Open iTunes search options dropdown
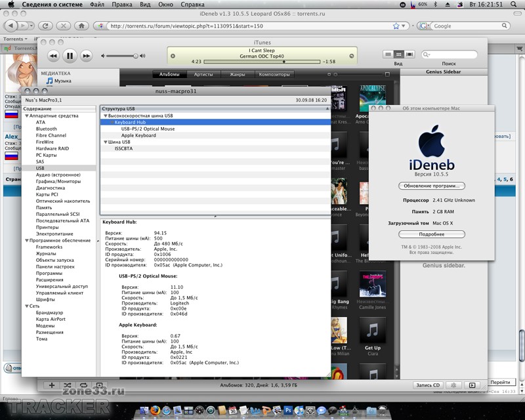This screenshot has width=525, height=420. [426, 54]
